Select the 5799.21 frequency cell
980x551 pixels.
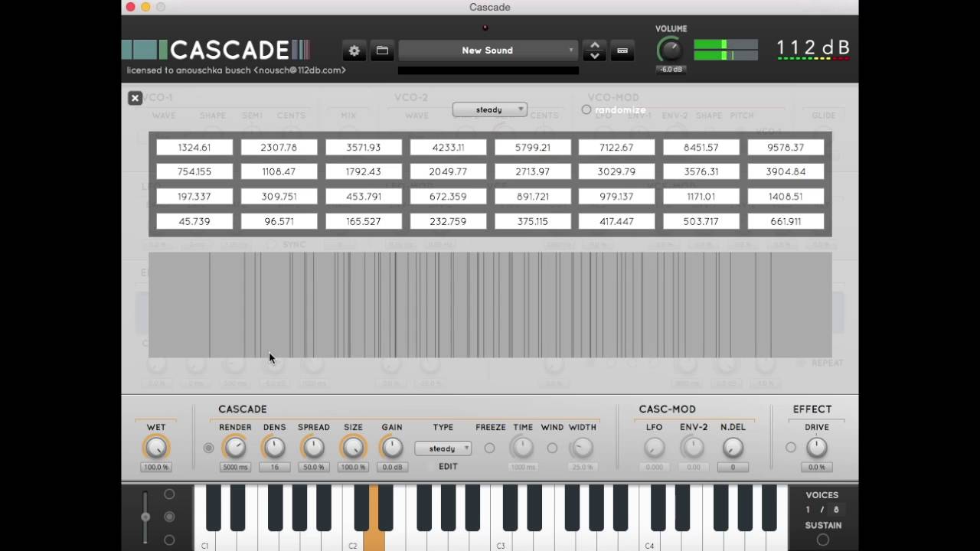(532, 147)
